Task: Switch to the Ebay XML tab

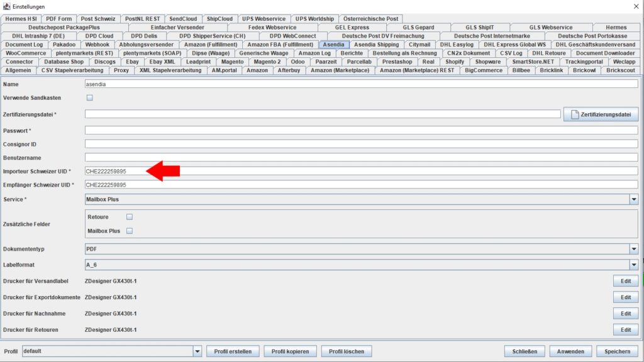Action: point(162,62)
